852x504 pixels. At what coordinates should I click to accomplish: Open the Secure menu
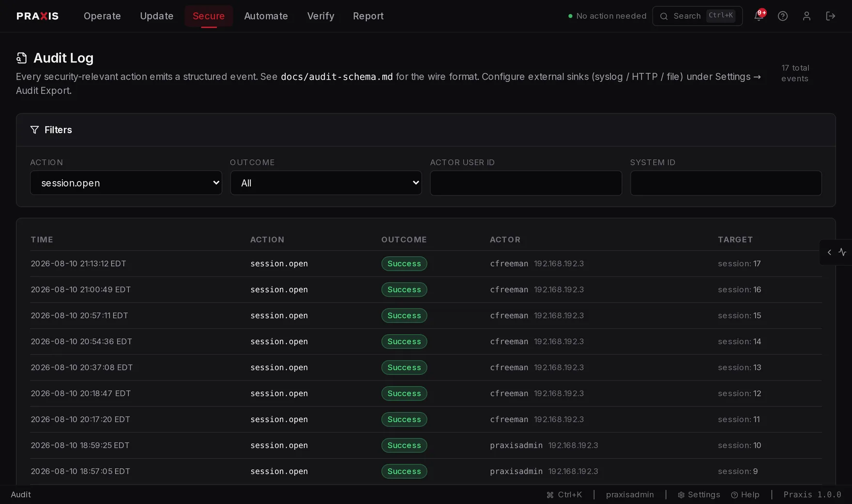click(209, 16)
